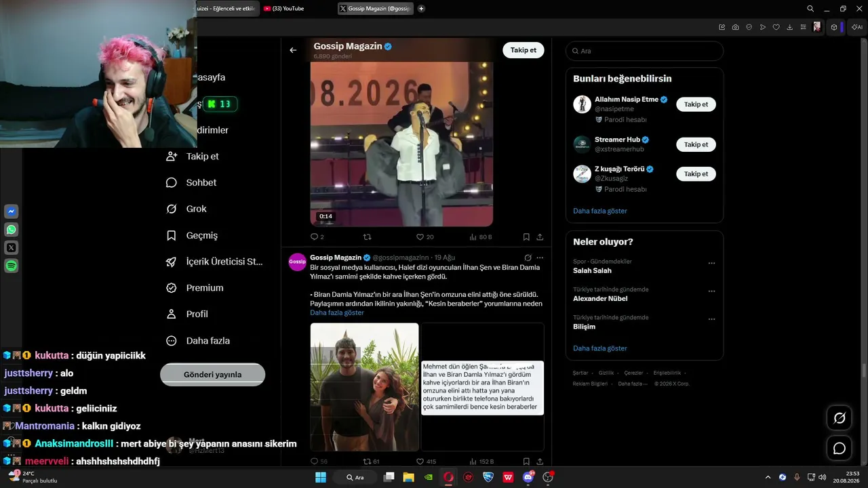The height and width of the screenshot is (488, 868).
Task: Open options for the Bilişim trend
Action: pyautogui.click(x=711, y=319)
